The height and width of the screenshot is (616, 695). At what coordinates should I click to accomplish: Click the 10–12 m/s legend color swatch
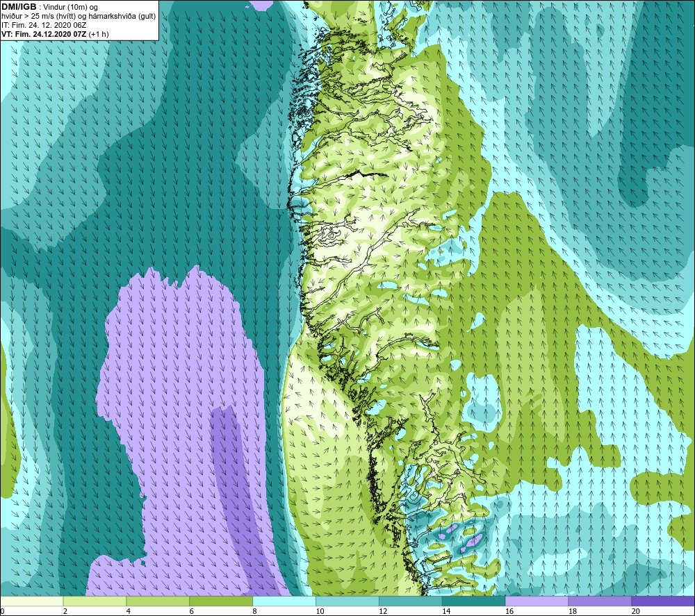click(347, 601)
